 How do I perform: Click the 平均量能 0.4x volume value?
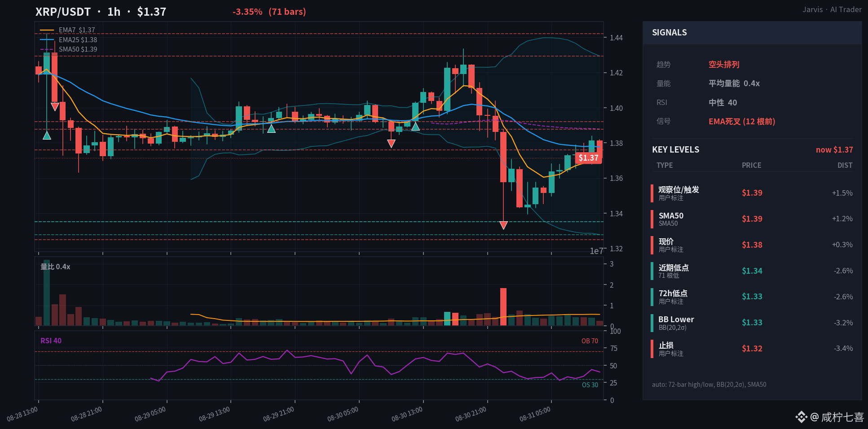tap(734, 83)
